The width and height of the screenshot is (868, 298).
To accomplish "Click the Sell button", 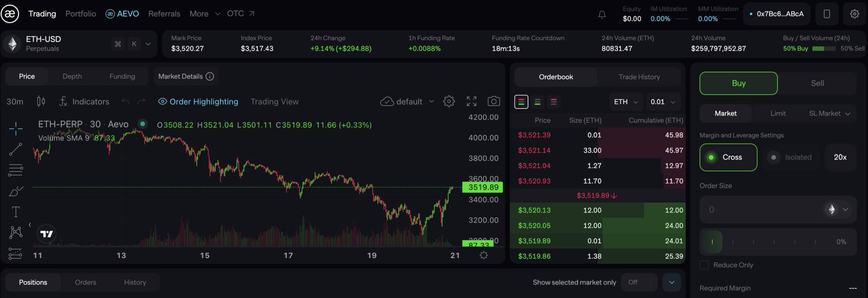I will [x=817, y=83].
